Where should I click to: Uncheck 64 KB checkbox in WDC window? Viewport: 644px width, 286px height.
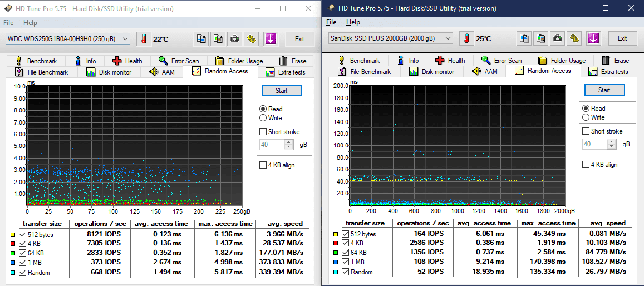pyautogui.click(x=22, y=254)
